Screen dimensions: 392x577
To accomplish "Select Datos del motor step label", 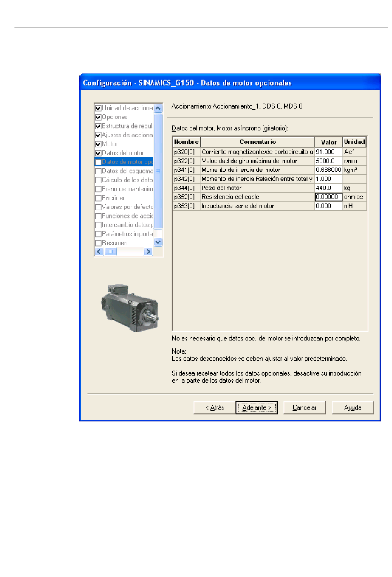I will [123, 153].
